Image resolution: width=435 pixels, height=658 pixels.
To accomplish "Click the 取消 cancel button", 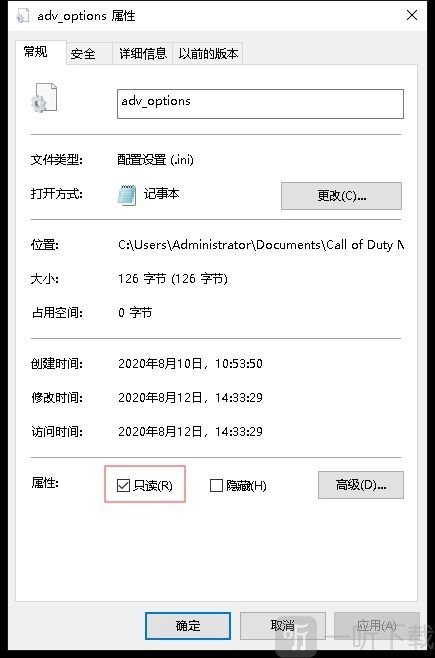I will (282, 626).
